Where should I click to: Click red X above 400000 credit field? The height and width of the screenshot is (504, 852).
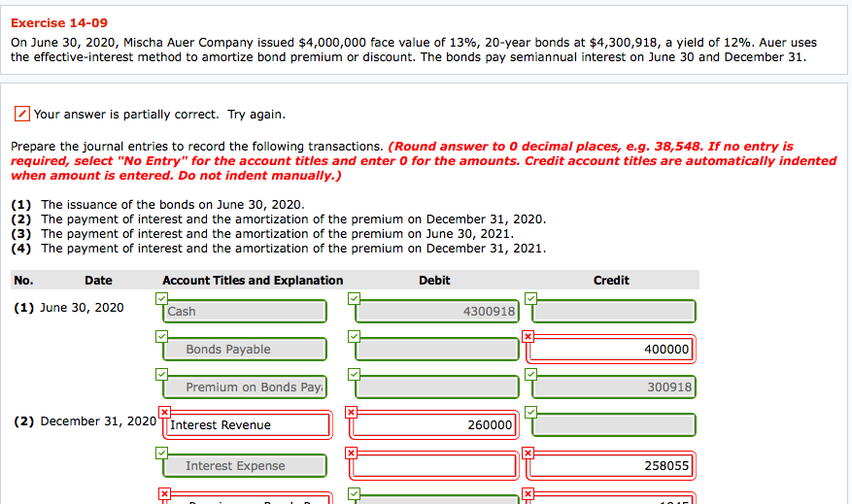pos(528,336)
